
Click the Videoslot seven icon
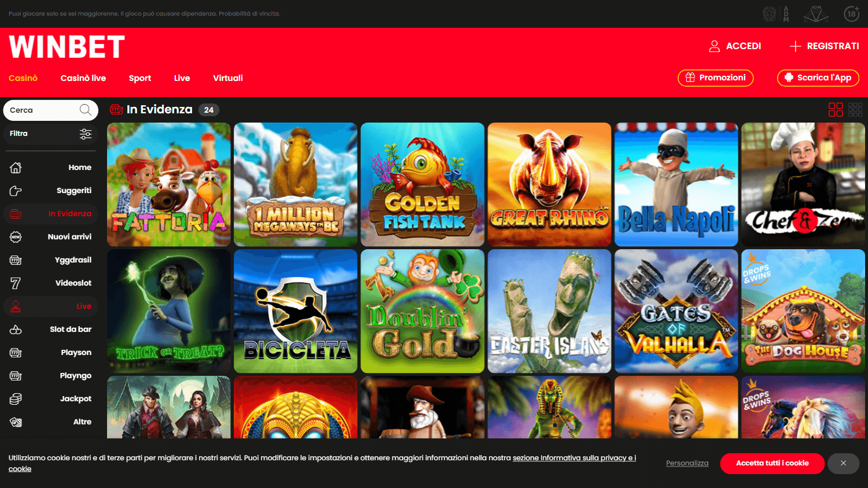click(17, 283)
